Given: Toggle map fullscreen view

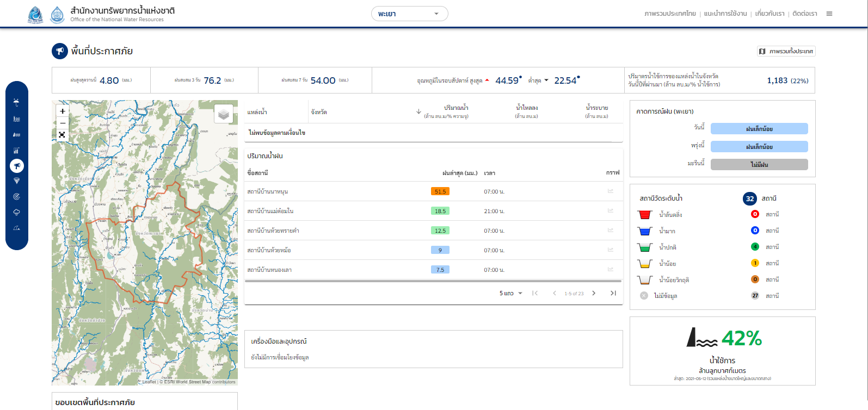Looking at the screenshot, I should (63, 135).
